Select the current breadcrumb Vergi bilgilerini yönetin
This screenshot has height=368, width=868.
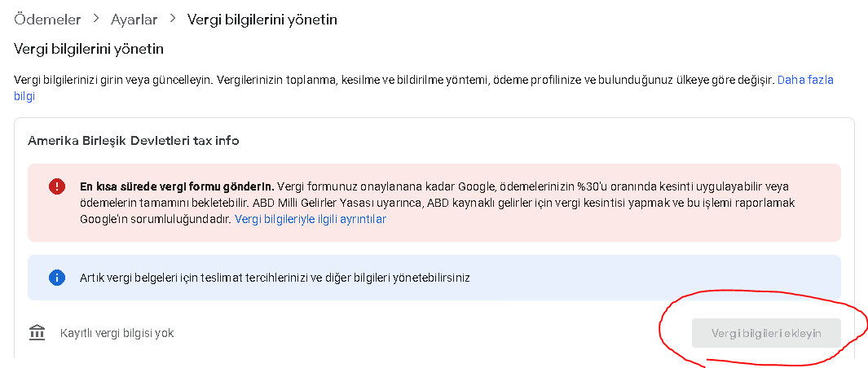pos(262,20)
